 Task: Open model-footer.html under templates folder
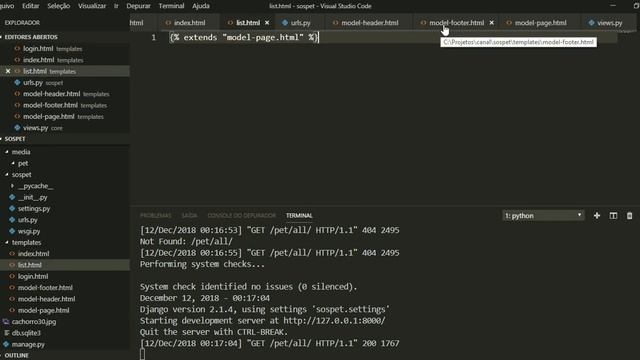[x=45, y=288]
